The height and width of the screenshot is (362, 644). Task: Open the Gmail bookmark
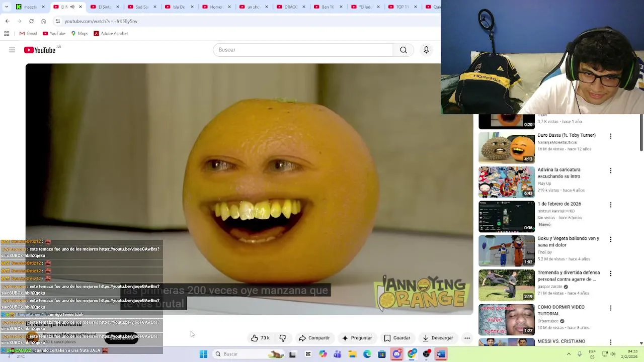pos(28,33)
